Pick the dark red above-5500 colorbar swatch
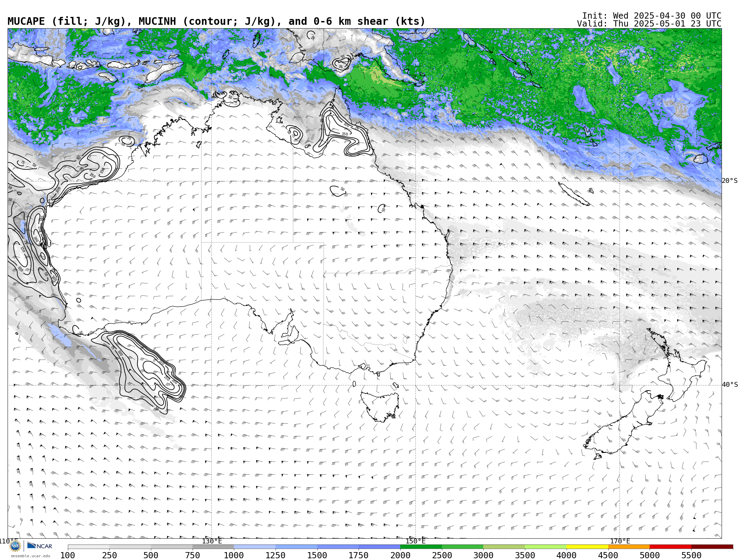Screen dimensions: 744x560 [x=712, y=547]
